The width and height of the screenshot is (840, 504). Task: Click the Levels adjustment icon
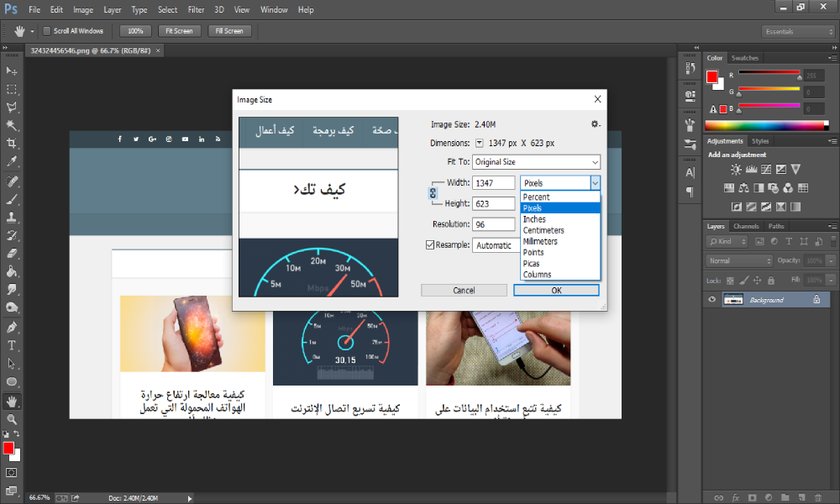751,170
